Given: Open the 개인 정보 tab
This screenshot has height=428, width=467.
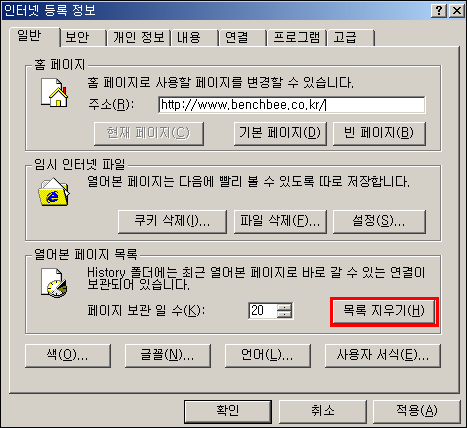Looking at the screenshot, I should (x=139, y=37).
